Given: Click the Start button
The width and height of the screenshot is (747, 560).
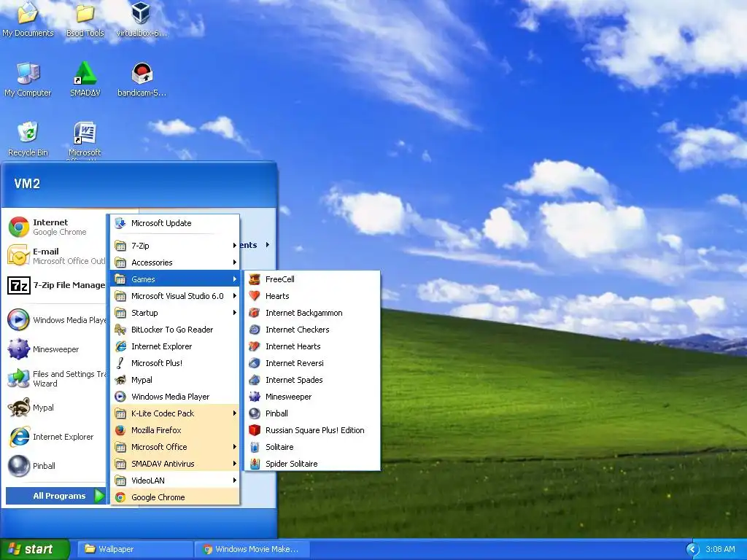Looking at the screenshot, I should [35, 549].
